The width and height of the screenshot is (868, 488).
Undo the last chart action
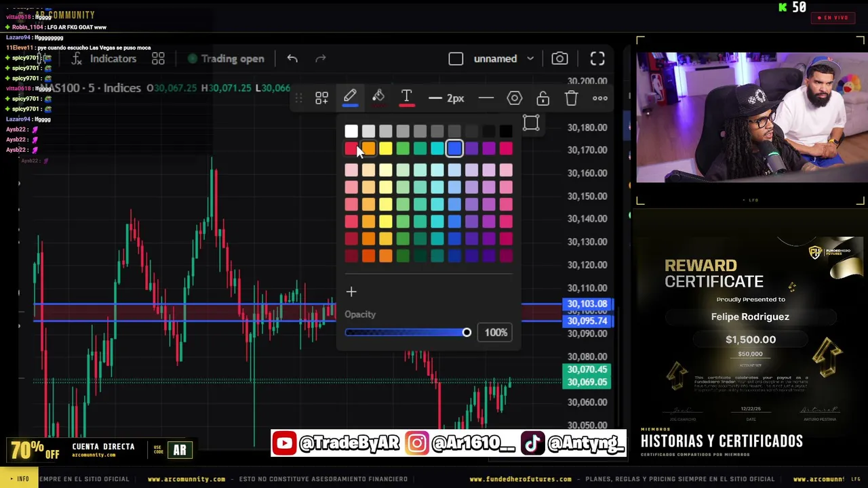292,59
